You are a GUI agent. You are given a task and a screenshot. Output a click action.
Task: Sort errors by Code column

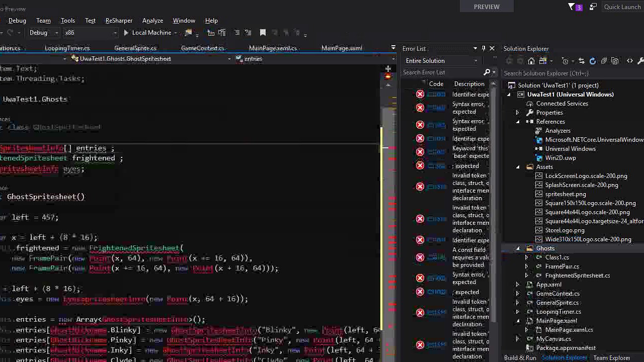pyautogui.click(x=436, y=84)
